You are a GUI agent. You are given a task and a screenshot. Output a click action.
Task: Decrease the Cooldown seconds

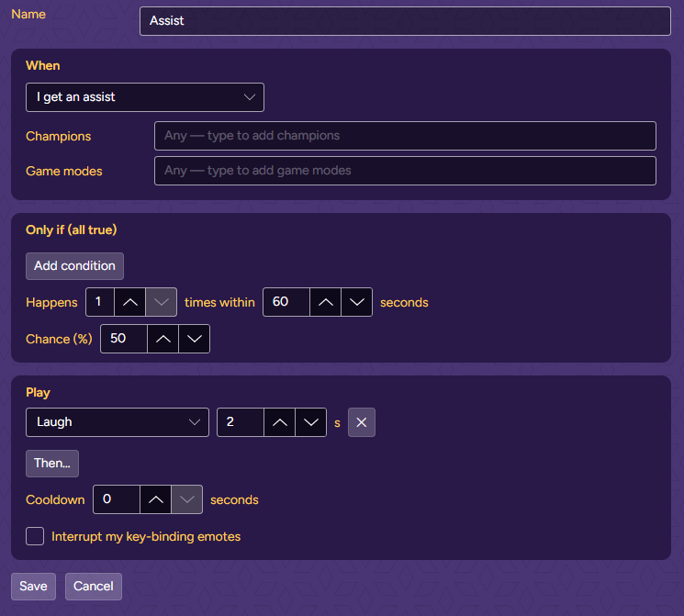186,499
